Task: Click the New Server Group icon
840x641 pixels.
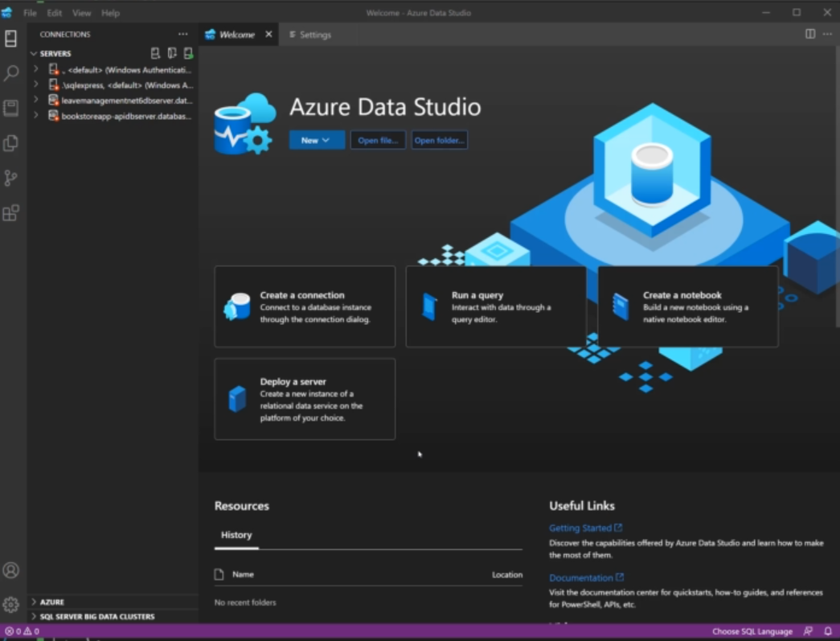Action: click(172, 53)
